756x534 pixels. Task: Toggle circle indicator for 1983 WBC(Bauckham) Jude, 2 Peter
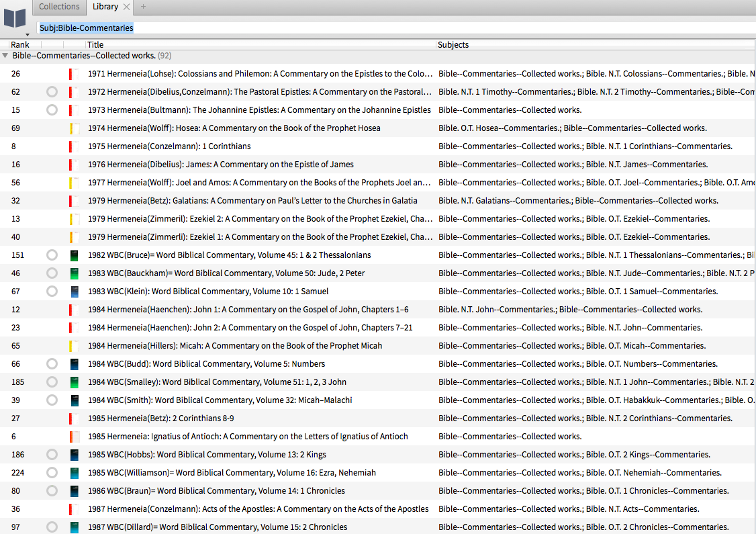click(x=52, y=273)
